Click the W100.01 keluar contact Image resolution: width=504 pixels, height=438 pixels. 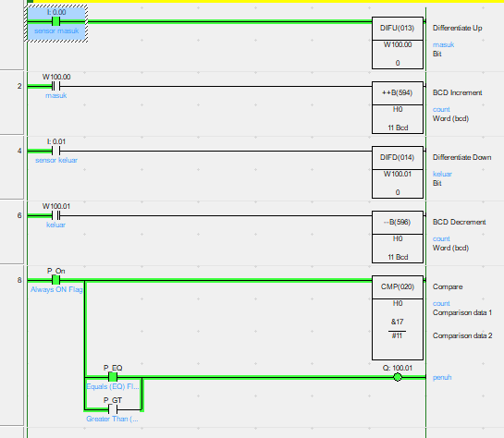point(55,215)
